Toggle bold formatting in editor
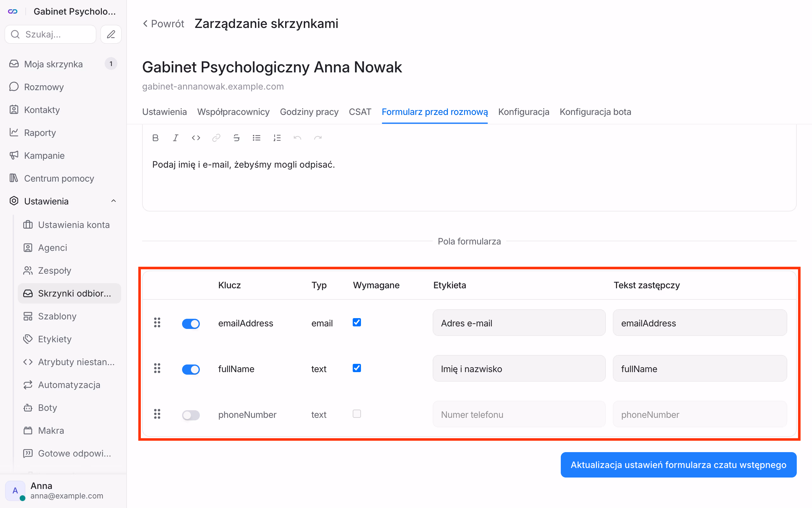This screenshot has height=508, width=812. coord(155,138)
